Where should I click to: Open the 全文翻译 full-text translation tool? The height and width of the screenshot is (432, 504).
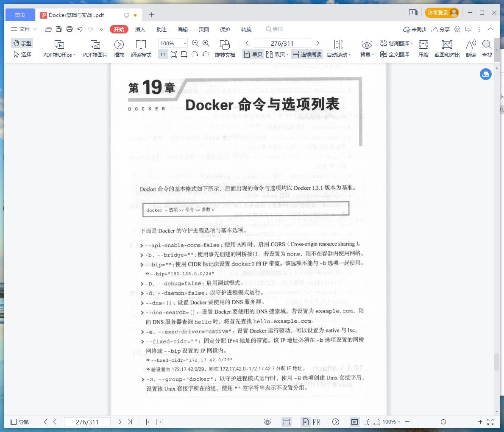[395, 55]
